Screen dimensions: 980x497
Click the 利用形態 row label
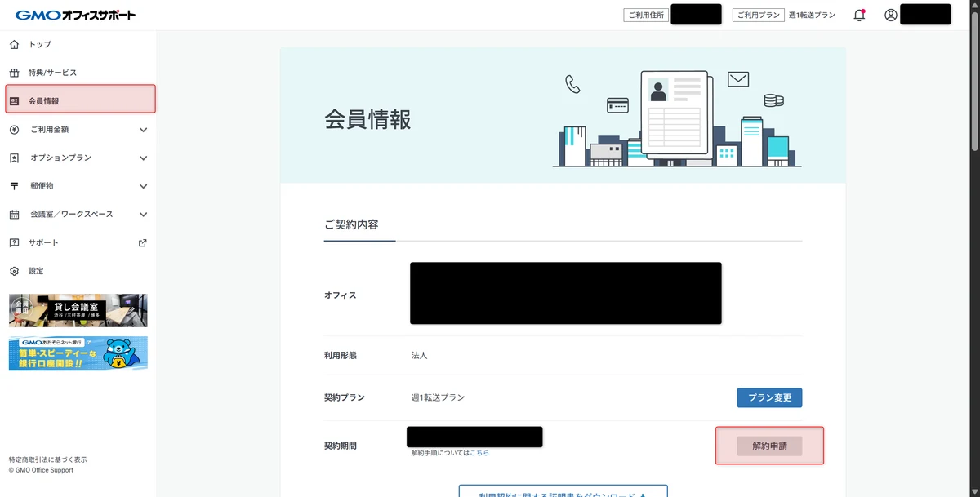[x=341, y=356]
